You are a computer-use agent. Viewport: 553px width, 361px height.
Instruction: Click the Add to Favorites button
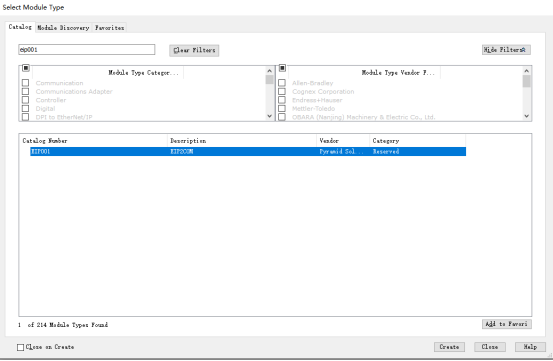pos(506,324)
